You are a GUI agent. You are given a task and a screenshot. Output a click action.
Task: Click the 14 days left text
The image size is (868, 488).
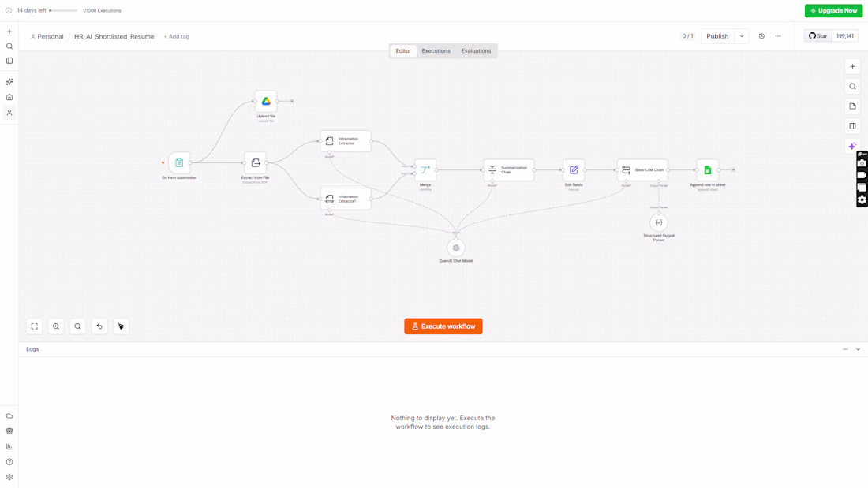(32, 10)
